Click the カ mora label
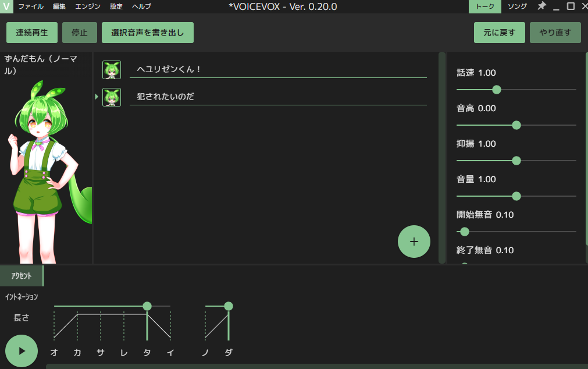Screen dimensions: 588x369 [x=77, y=353]
